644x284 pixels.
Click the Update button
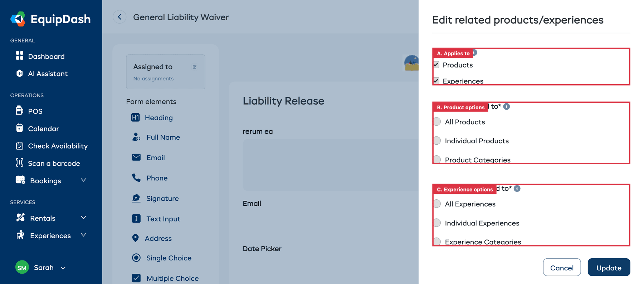click(609, 268)
